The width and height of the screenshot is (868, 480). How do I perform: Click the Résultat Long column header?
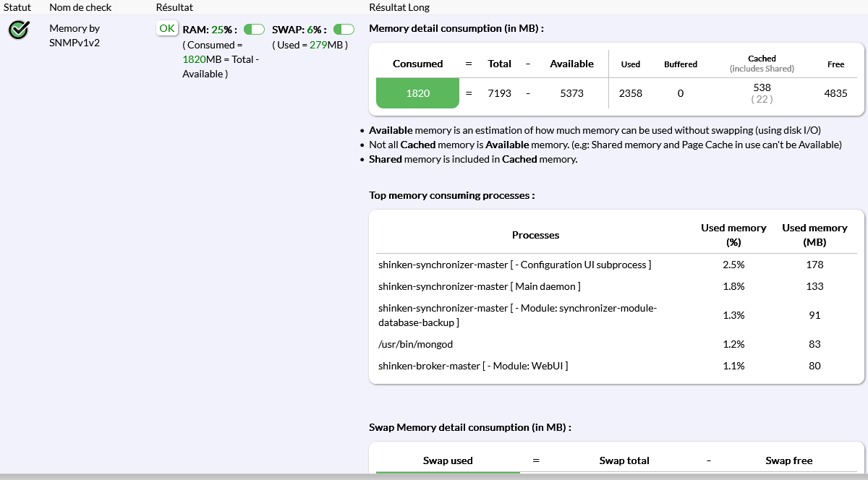coord(399,7)
